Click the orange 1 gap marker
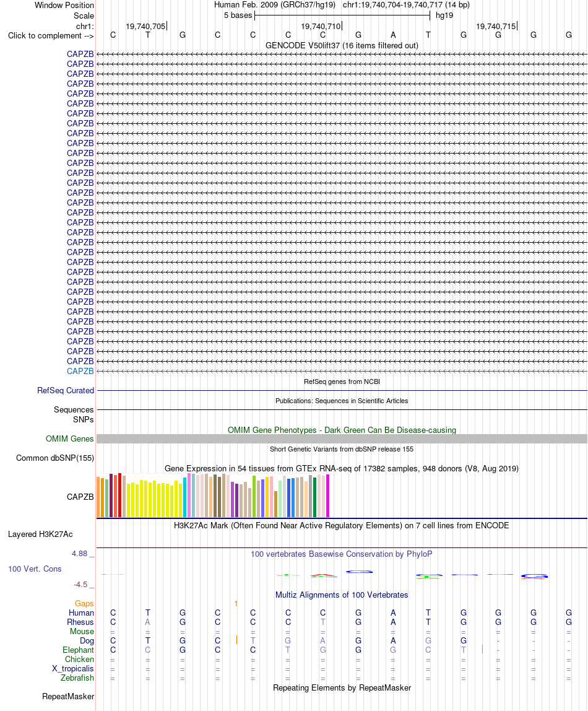The image size is (588, 711). [236, 603]
